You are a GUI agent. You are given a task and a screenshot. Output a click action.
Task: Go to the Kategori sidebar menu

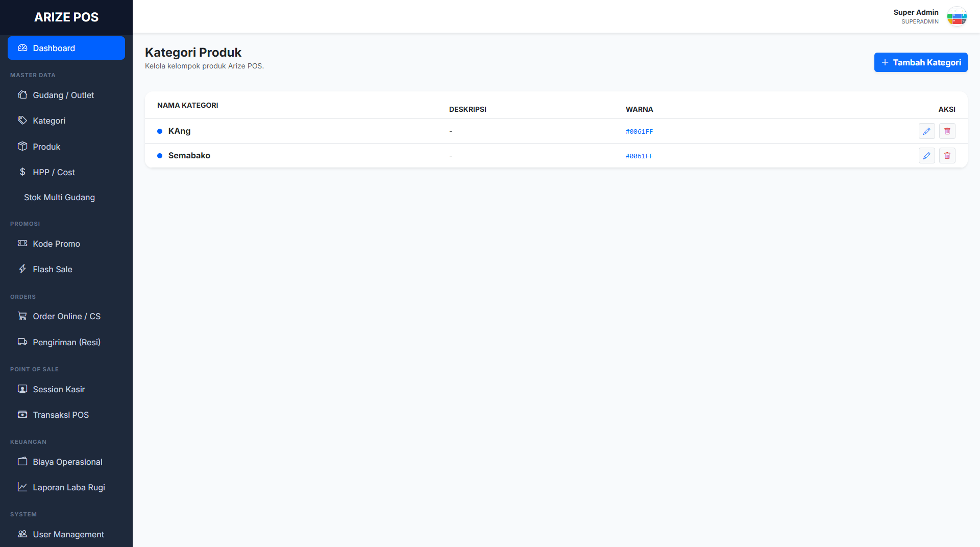tap(49, 121)
